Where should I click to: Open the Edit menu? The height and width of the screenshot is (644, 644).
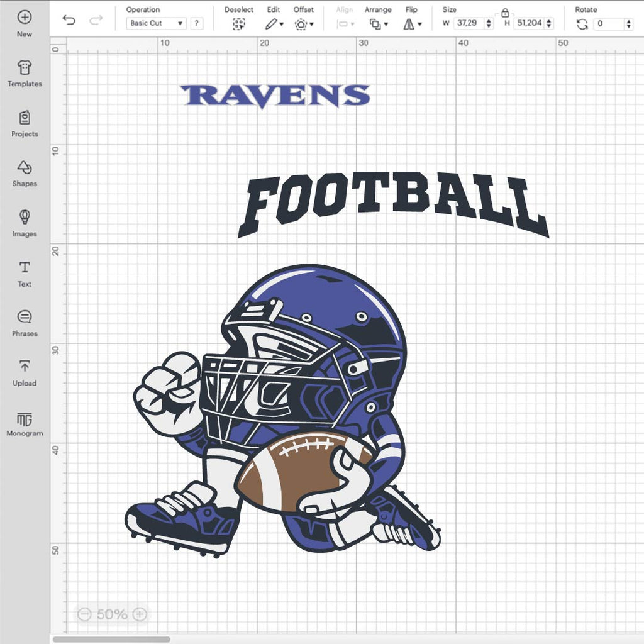click(274, 24)
